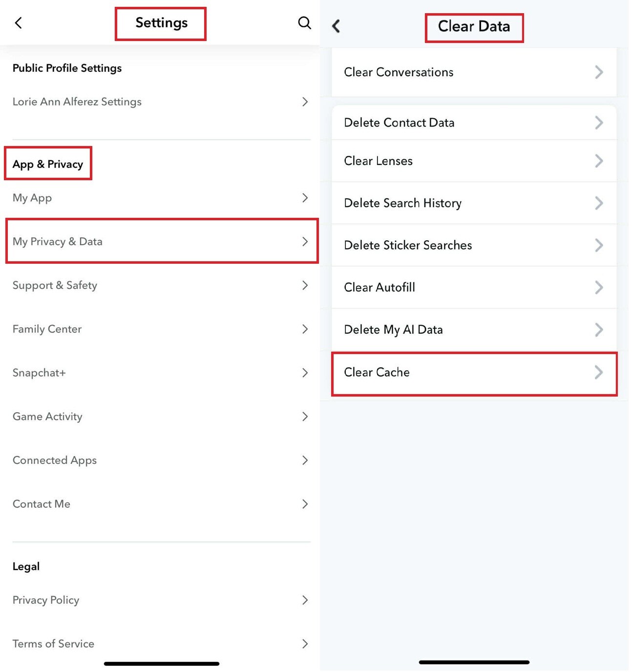
Task: Tap the back arrow on Clear Data screen
Action: pos(336,26)
